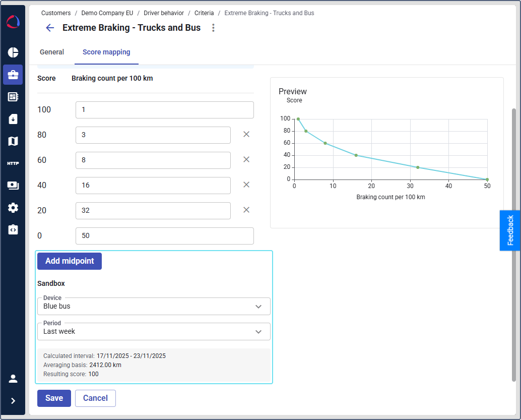Open settings gear icon in sidebar

[x=13, y=208]
